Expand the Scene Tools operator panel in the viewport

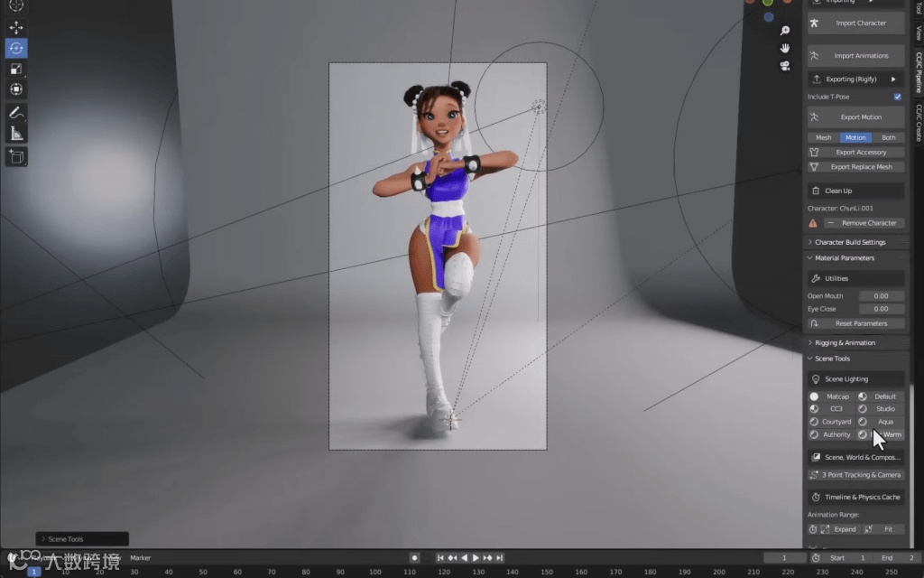pos(82,540)
